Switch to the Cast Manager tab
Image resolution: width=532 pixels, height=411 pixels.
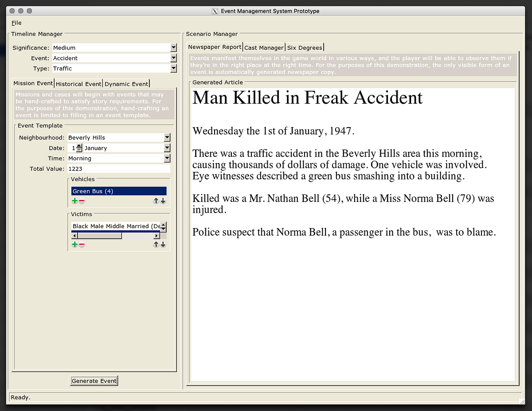coord(264,47)
